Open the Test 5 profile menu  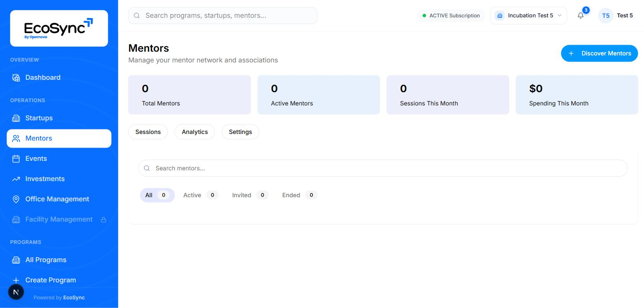(x=616, y=16)
